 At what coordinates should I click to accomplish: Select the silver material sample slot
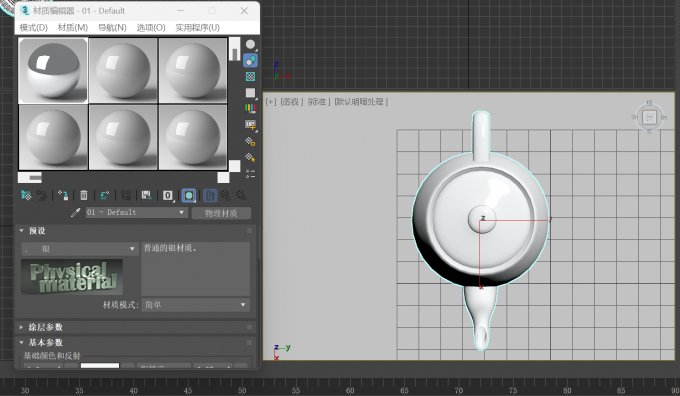(53, 71)
